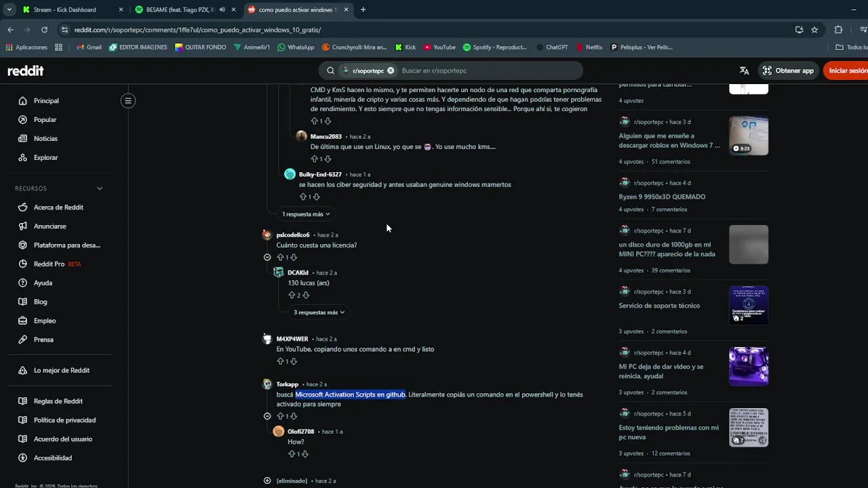This screenshot has width=868, height=488.
Task: Open 'Servicio de soporte técnico' post thumbnail
Action: 749,305
